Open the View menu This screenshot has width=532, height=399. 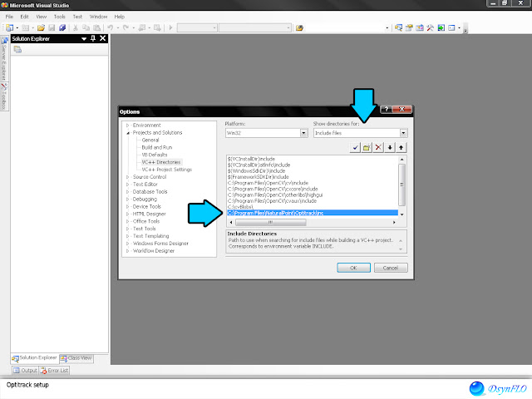[41, 17]
